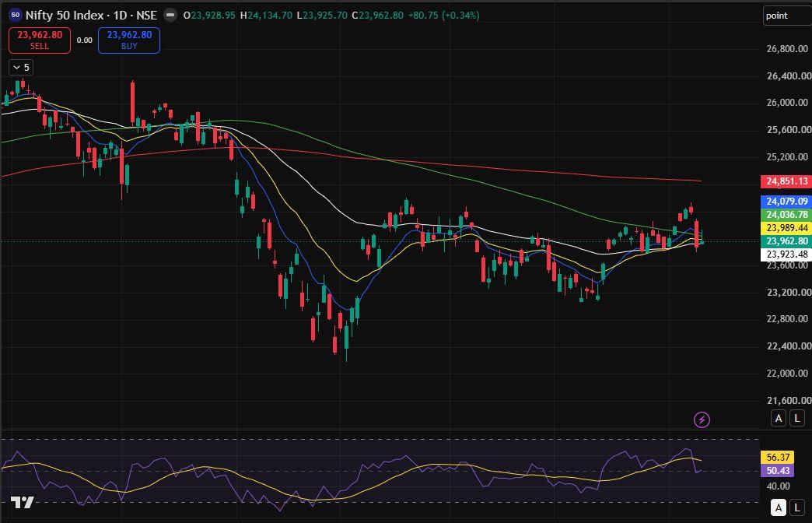The image size is (812, 523).
Task: Click the close value C23,962.80 in header
Action: tap(377, 16)
